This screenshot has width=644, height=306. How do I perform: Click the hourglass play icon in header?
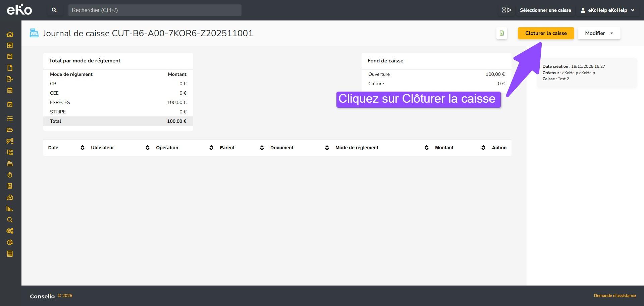[x=506, y=10]
